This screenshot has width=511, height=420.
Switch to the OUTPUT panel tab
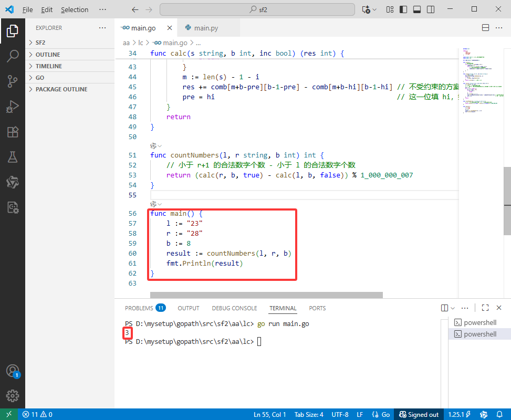(189, 308)
